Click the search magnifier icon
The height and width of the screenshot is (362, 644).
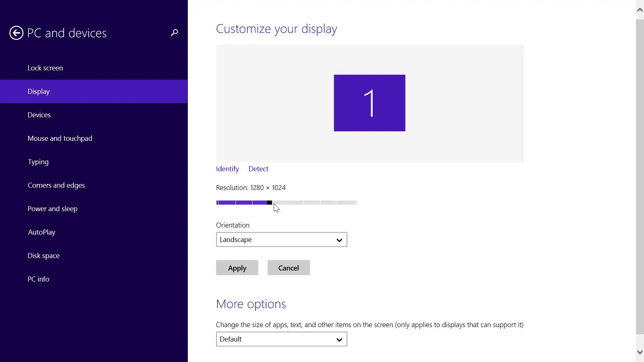point(174,33)
